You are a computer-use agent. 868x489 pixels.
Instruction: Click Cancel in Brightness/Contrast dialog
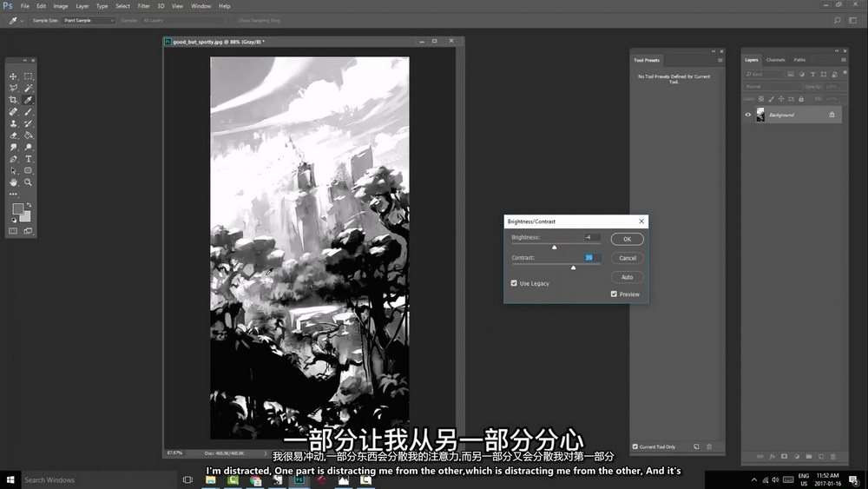point(628,258)
